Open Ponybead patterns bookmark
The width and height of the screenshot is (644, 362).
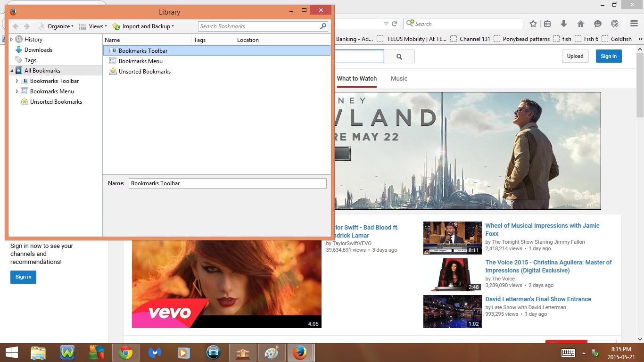(x=521, y=39)
